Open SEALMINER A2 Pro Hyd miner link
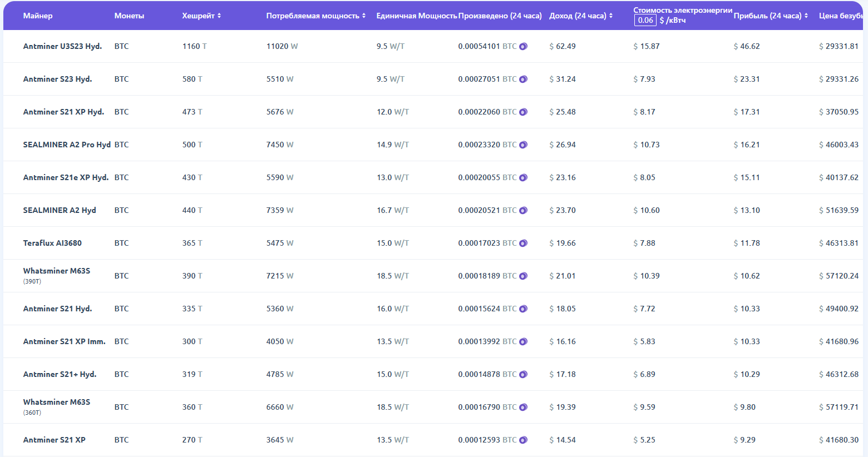 tap(67, 145)
